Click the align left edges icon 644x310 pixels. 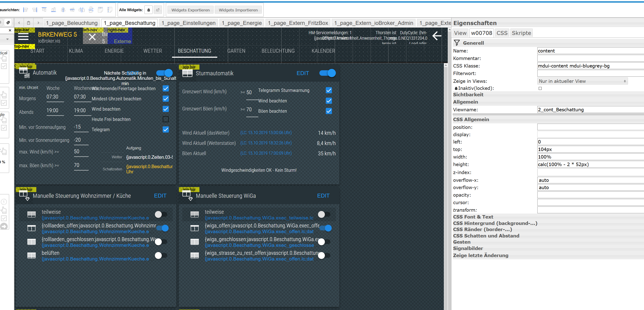[x=26, y=10]
